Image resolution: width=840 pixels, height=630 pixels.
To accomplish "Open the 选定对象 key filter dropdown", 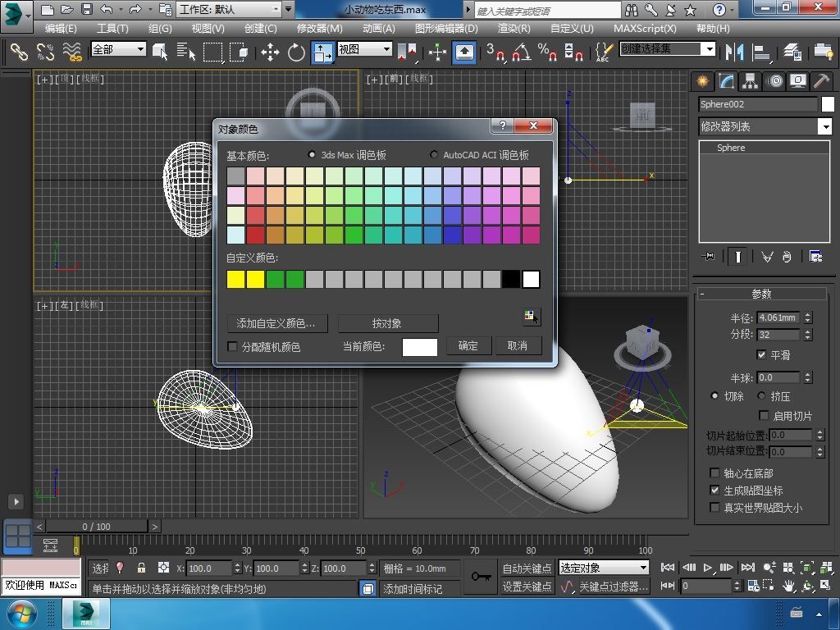I will (x=604, y=568).
